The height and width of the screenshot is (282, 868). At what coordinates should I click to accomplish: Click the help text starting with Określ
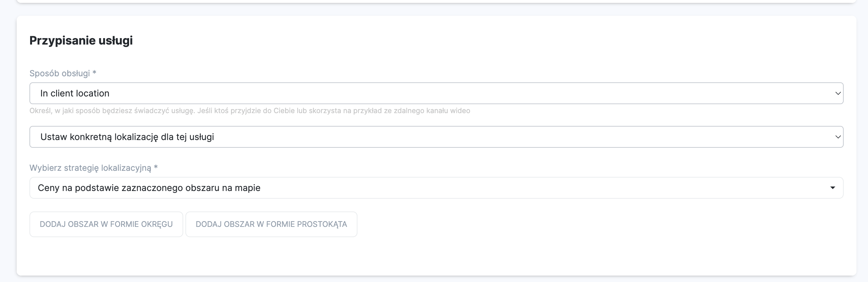click(249, 111)
